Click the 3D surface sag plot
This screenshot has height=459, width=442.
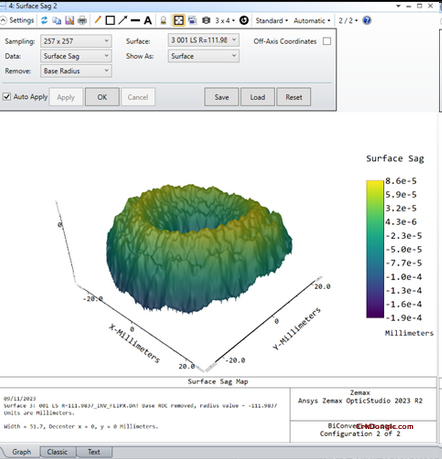point(199,248)
